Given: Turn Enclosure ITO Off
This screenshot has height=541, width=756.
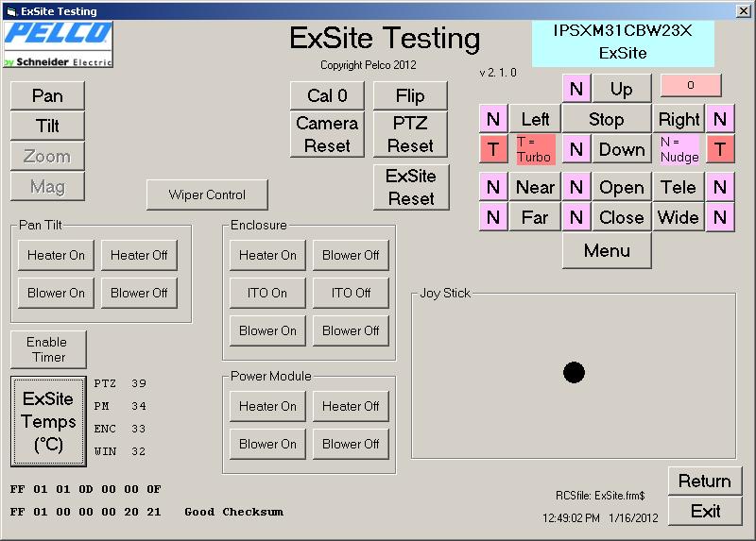Looking at the screenshot, I should [x=351, y=293].
